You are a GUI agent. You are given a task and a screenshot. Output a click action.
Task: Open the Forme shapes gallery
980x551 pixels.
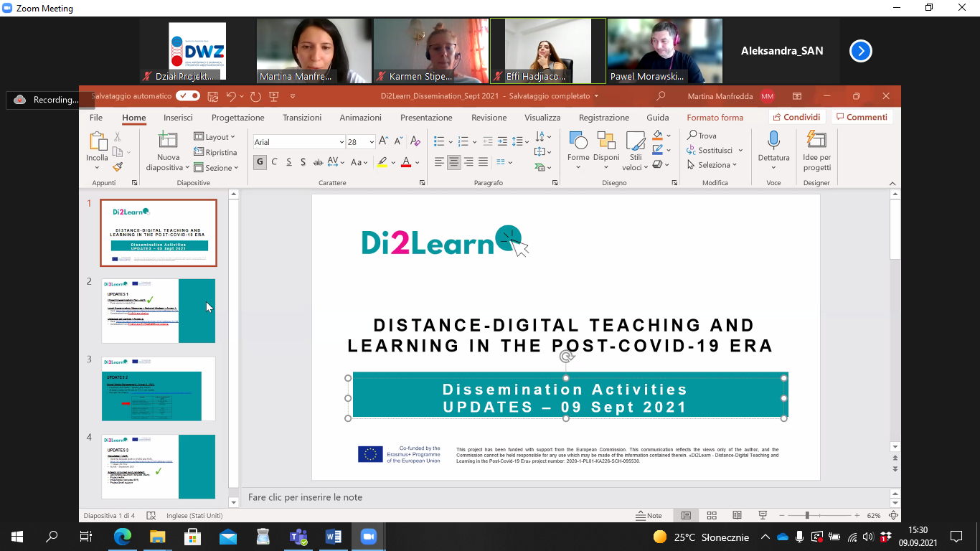[x=578, y=151]
